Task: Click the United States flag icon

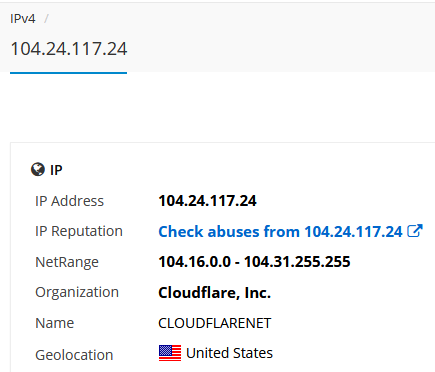Action: (170, 353)
